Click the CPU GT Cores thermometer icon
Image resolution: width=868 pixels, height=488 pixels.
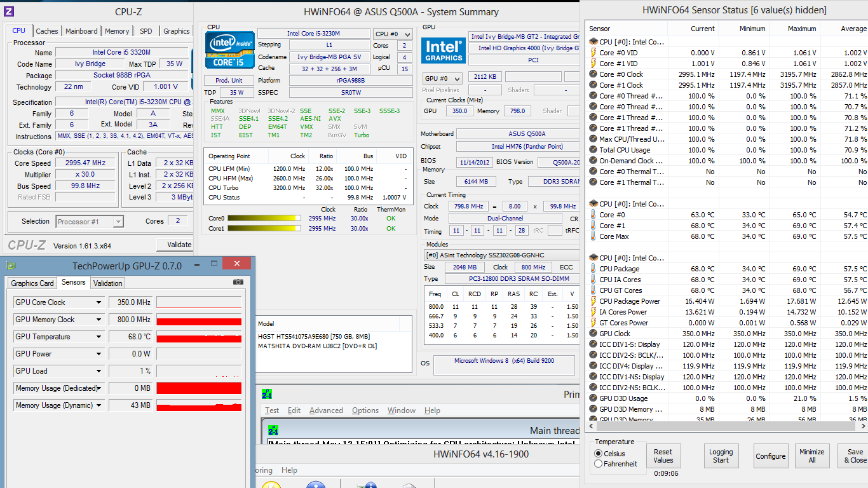coord(593,290)
